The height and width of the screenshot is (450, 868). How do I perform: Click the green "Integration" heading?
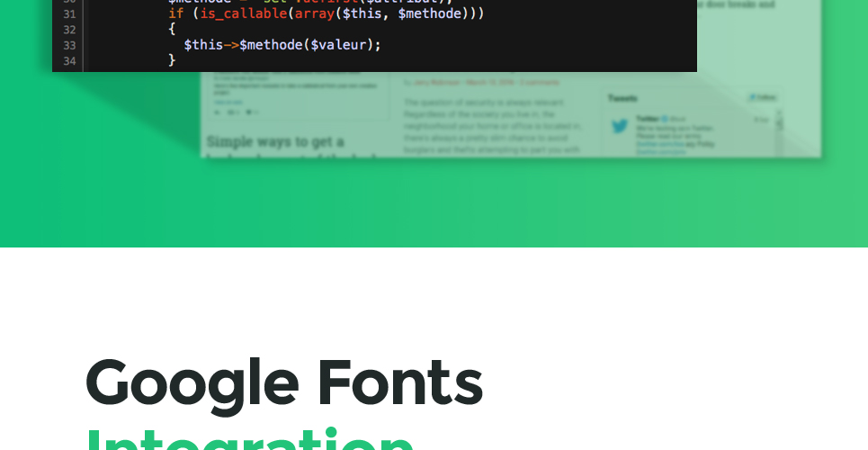(249, 439)
